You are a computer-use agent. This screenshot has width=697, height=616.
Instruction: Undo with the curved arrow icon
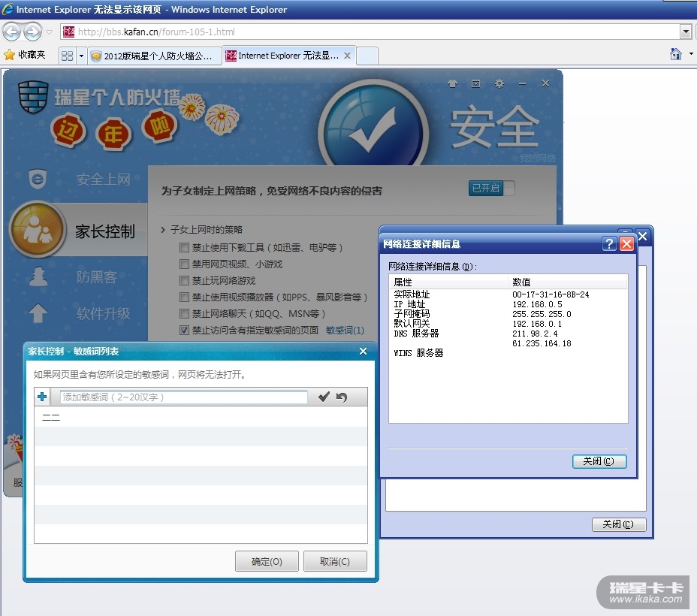pos(342,397)
